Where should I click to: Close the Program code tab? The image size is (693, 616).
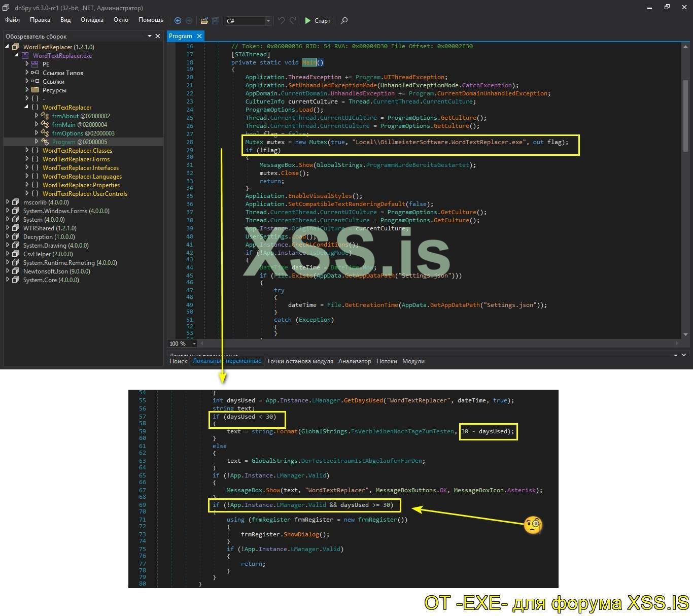199,36
